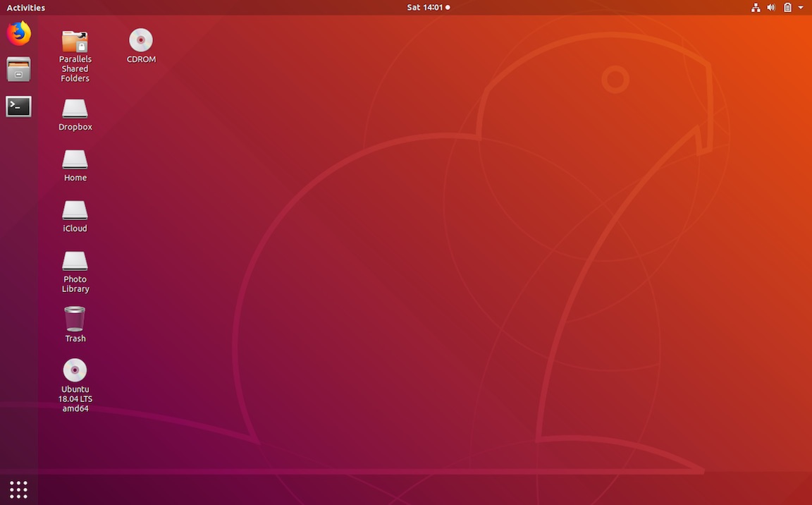Open the network status icon
The image size is (812, 505).
pyautogui.click(x=756, y=7)
